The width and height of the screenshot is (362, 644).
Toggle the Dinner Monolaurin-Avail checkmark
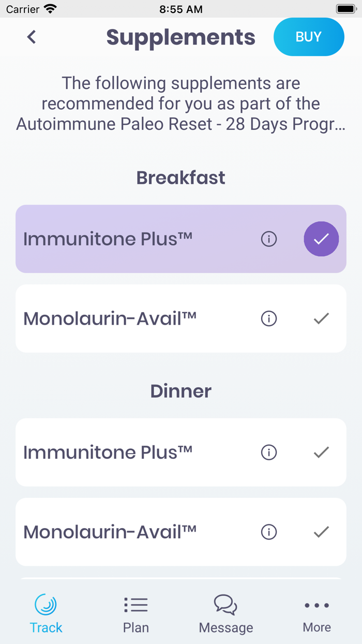pyautogui.click(x=321, y=532)
